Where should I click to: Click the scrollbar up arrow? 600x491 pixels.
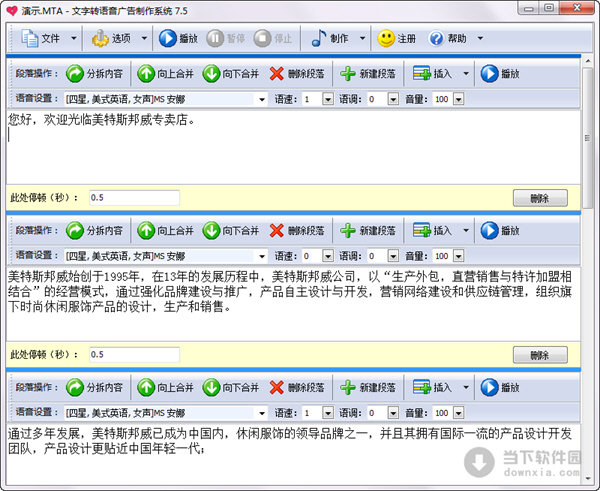[x=587, y=61]
